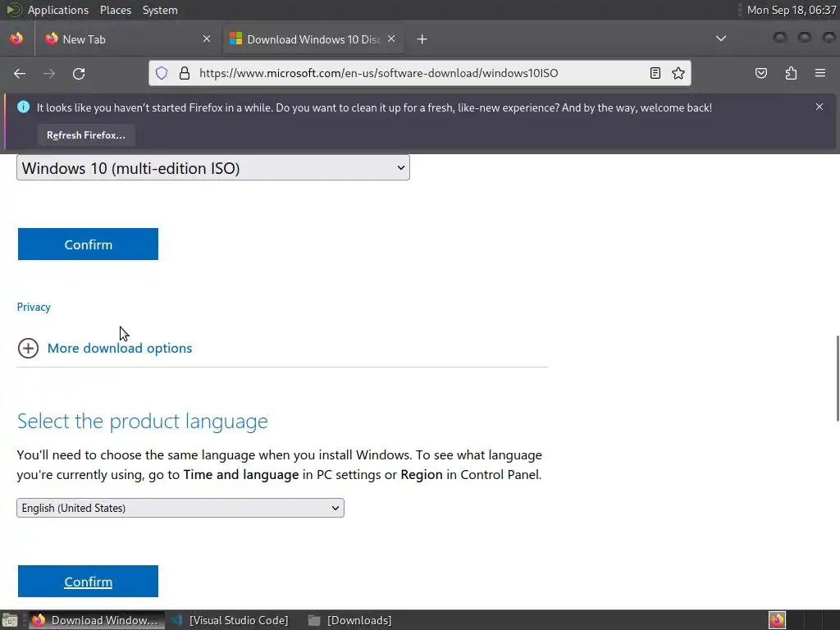Screen dimensions: 840x630
Task: Open the Privacy link
Action: pos(34,307)
